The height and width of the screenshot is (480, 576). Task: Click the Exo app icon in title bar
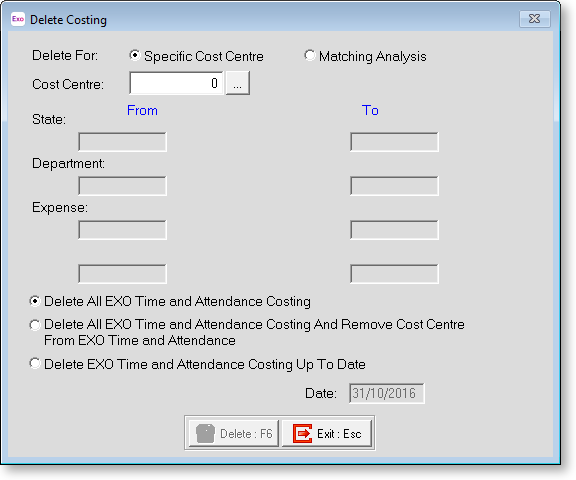pyautogui.click(x=18, y=19)
